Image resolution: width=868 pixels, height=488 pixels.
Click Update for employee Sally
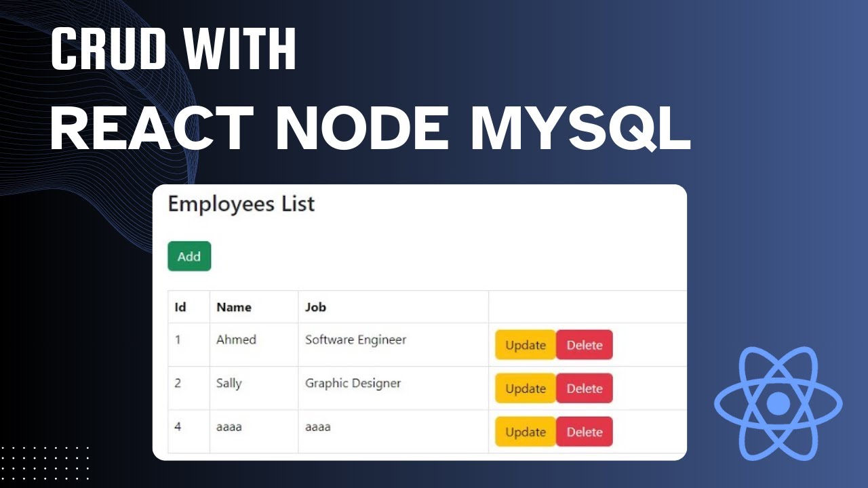526,388
